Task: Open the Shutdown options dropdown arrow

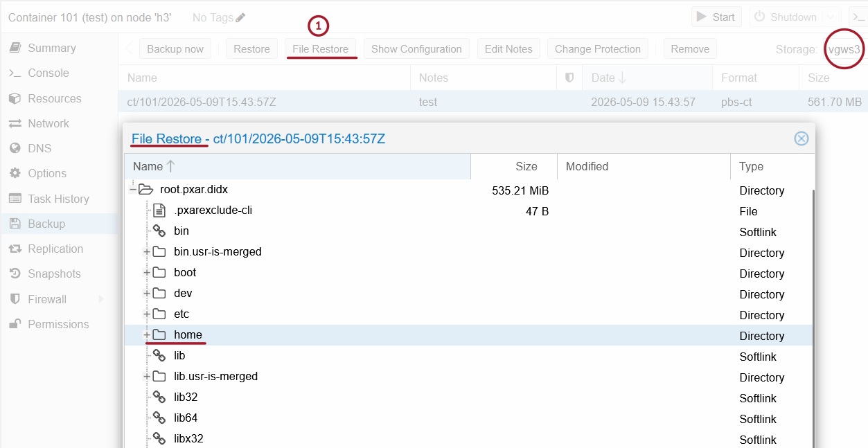Action: click(x=832, y=17)
